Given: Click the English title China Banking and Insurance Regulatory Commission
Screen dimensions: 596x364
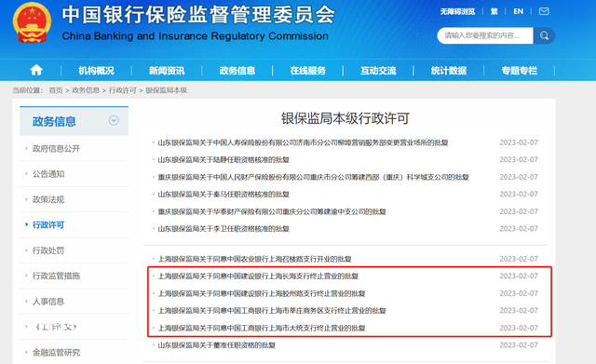Looking at the screenshot, I should (x=195, y=36).
